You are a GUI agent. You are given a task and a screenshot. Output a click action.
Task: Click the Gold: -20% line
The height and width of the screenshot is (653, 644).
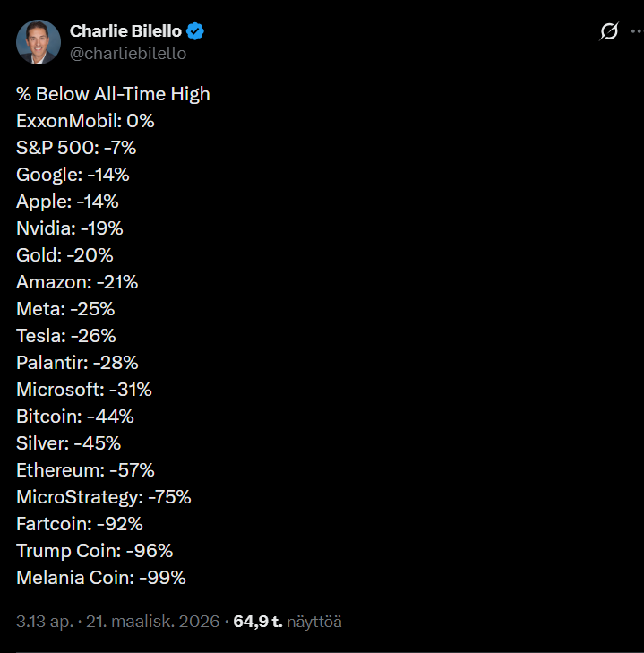64,255
